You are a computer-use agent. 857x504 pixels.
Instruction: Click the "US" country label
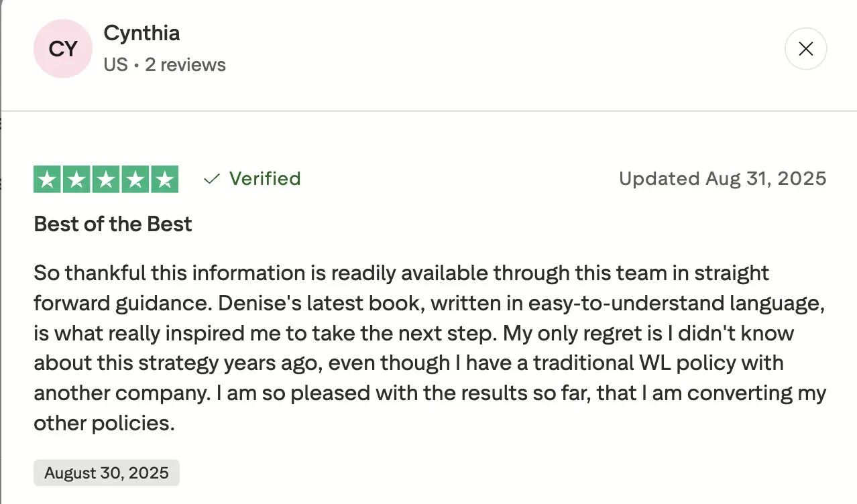pos(115,65)
